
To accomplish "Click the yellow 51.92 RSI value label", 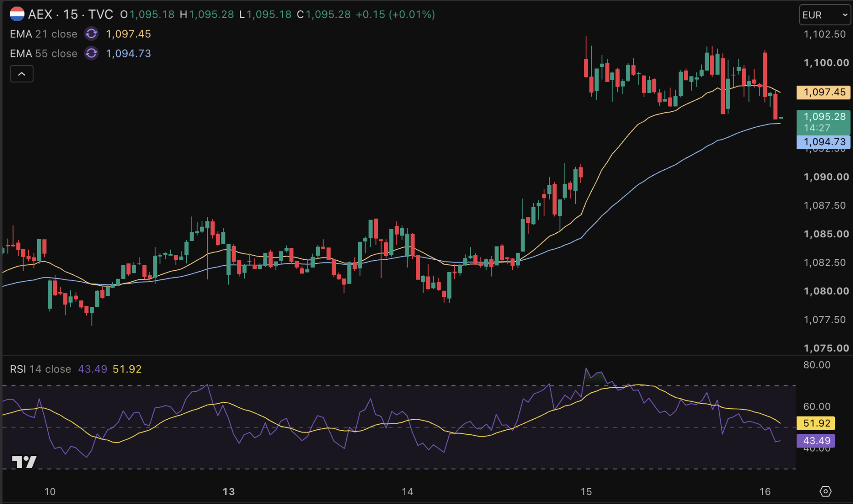I will pos(816,423).
